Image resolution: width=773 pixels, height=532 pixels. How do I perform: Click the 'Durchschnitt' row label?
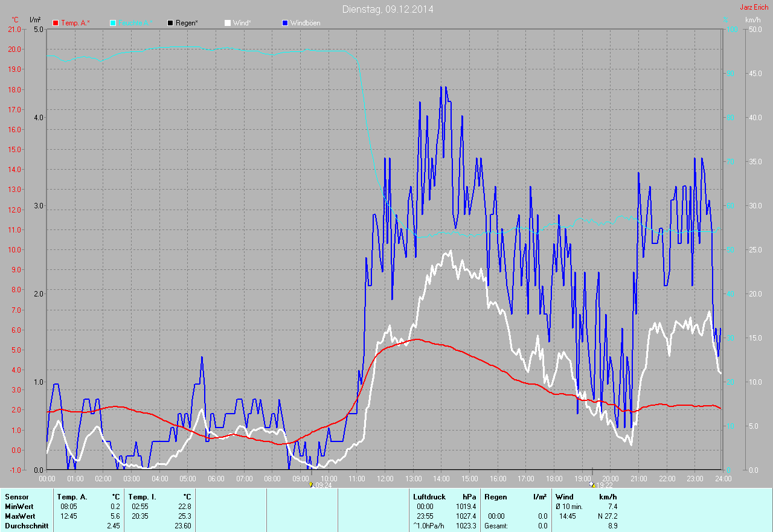(26, 526)
